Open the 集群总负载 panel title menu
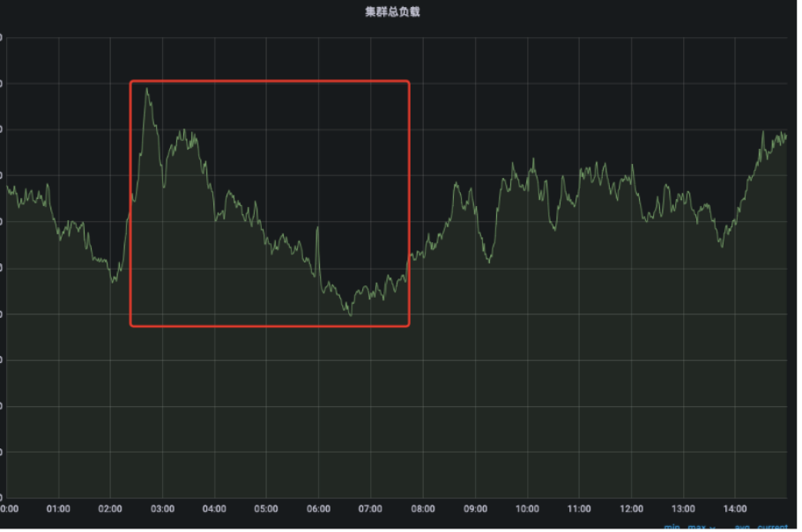The image size is (802, 532). (392, 11)
